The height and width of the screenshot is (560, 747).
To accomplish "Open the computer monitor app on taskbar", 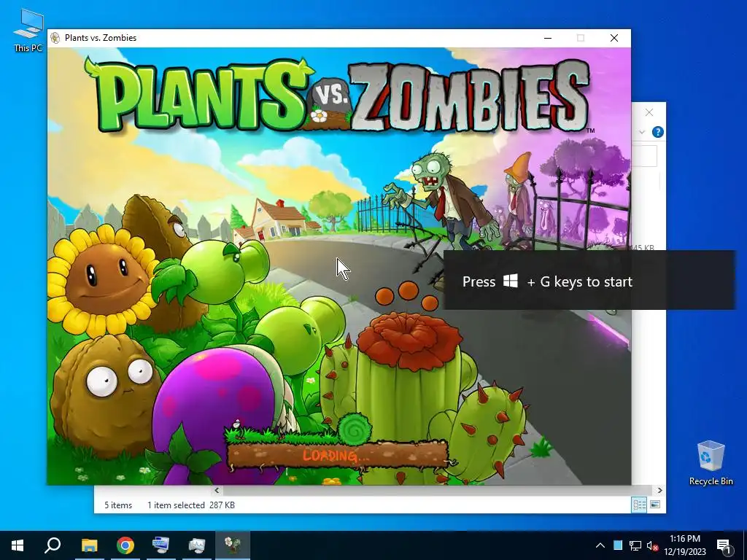I will tap(160, 545).
